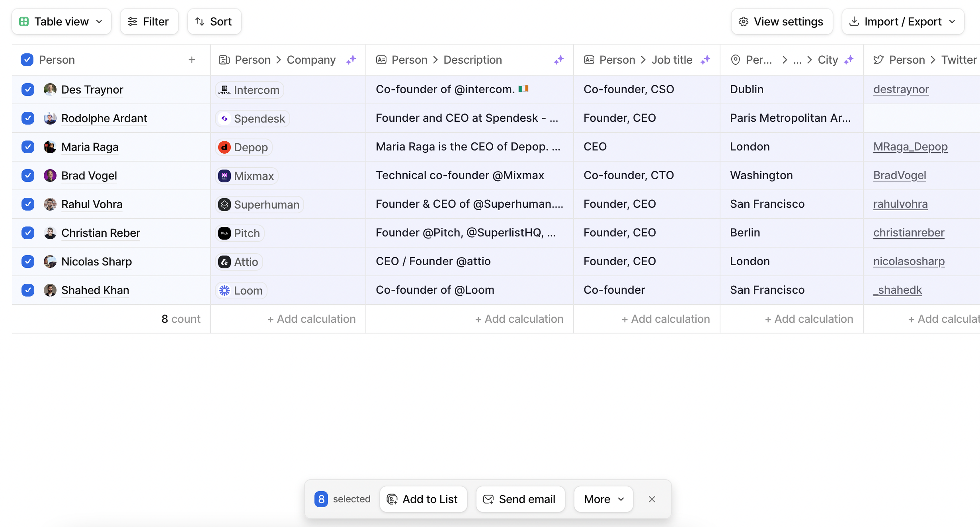Open the Table view dropdown
The image size is (980, 527).
pos(61,22)
